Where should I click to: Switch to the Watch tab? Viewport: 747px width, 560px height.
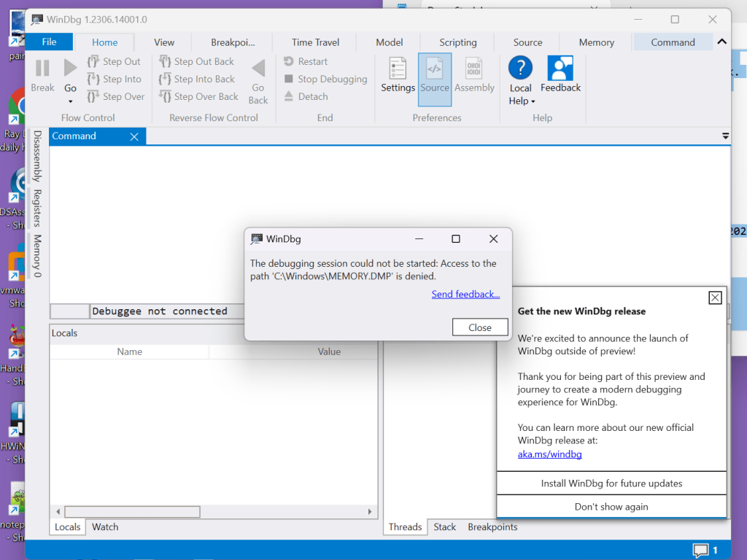pyautogui.click(x=105, y=527)
